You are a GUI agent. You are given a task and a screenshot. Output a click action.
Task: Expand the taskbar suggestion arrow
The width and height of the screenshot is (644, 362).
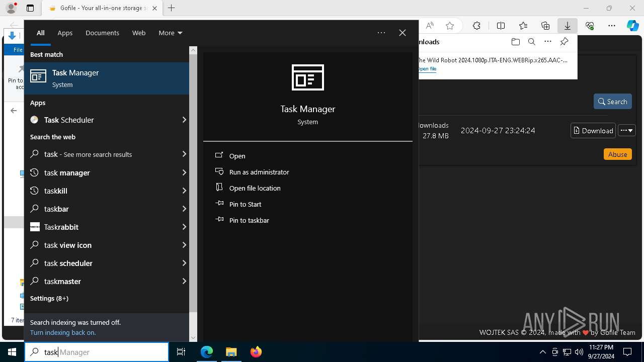pyautogui.click(x=184, y=209)
